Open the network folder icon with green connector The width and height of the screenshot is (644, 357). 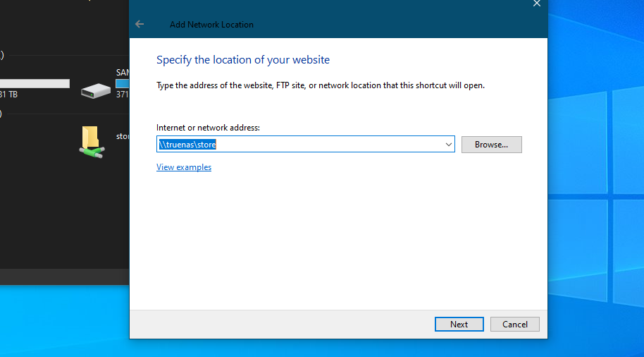[91, 142]
